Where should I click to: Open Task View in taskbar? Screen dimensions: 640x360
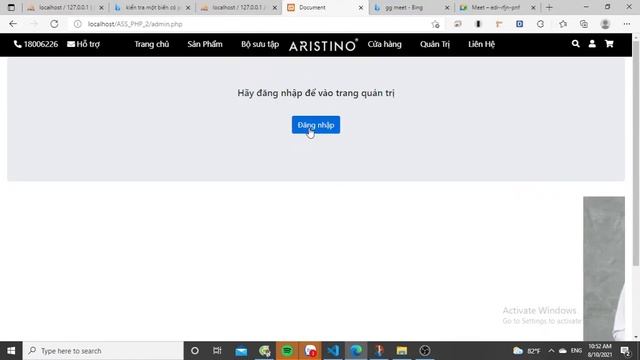click(217, 351)
